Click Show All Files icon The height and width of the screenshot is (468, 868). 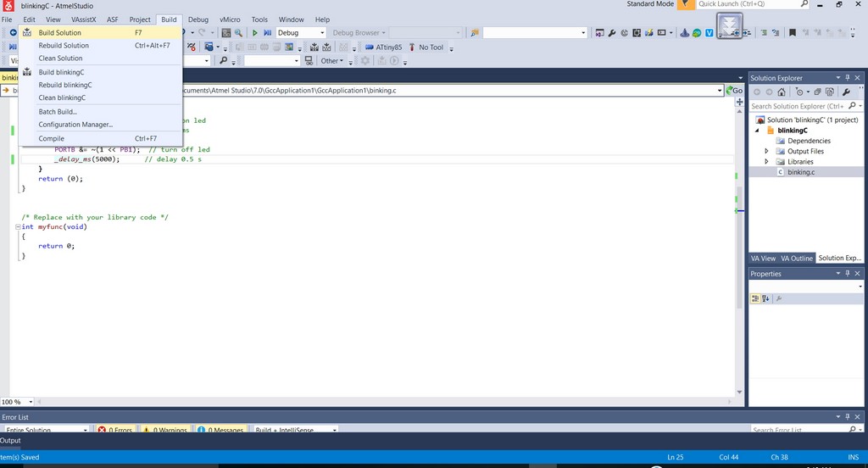[x=829, y=92]
